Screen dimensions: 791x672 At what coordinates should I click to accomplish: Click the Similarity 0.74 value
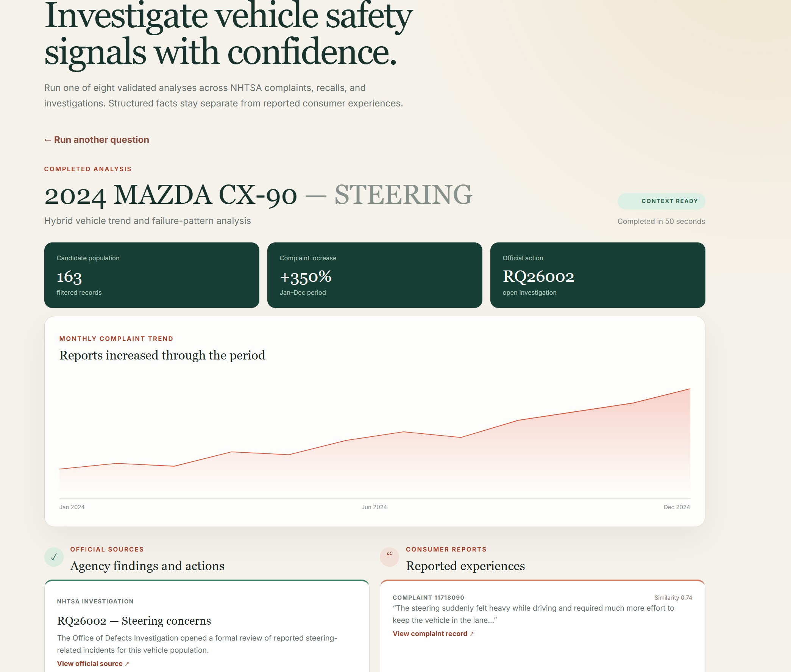coord(673,598)
